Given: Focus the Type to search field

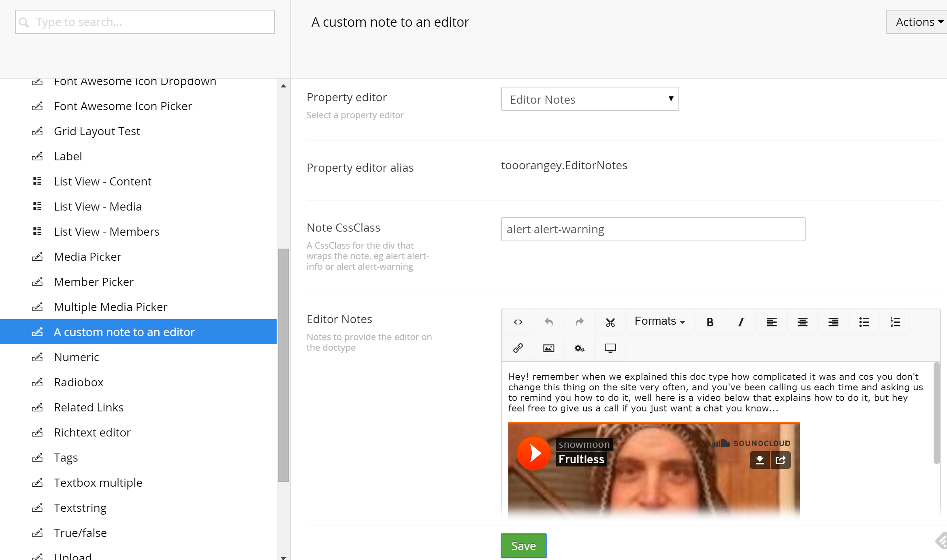Looking at the screenshot, I should click(145, 22).
